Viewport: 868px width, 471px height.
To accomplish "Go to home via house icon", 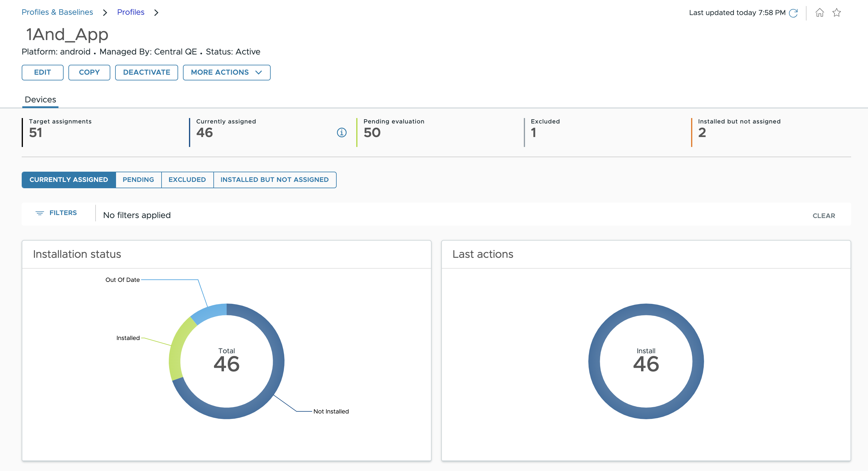I will (819, 13).
